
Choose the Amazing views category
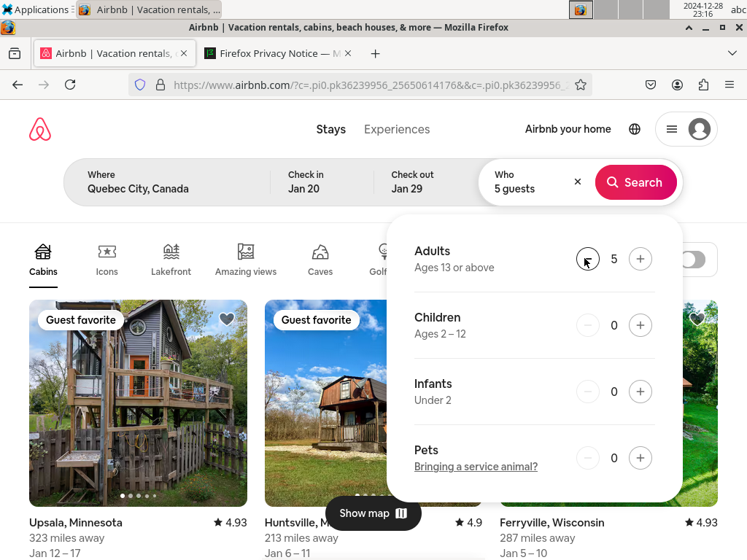point(246,260)
